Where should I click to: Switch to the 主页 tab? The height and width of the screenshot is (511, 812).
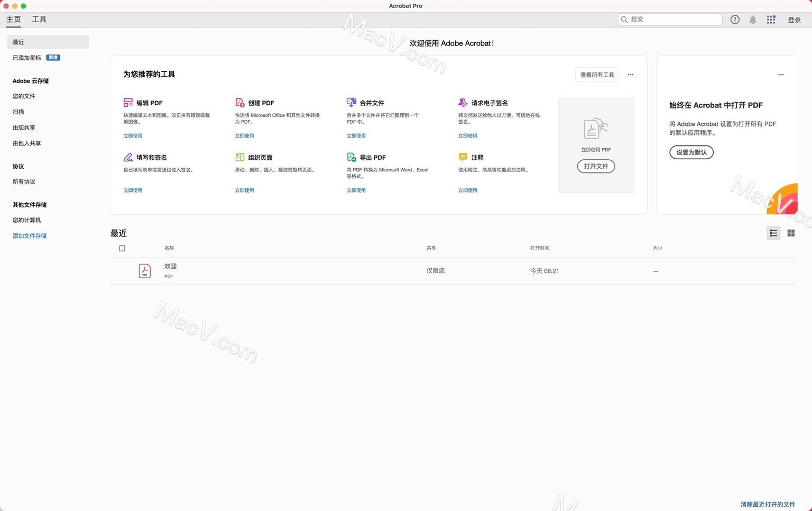click(13, 20)
